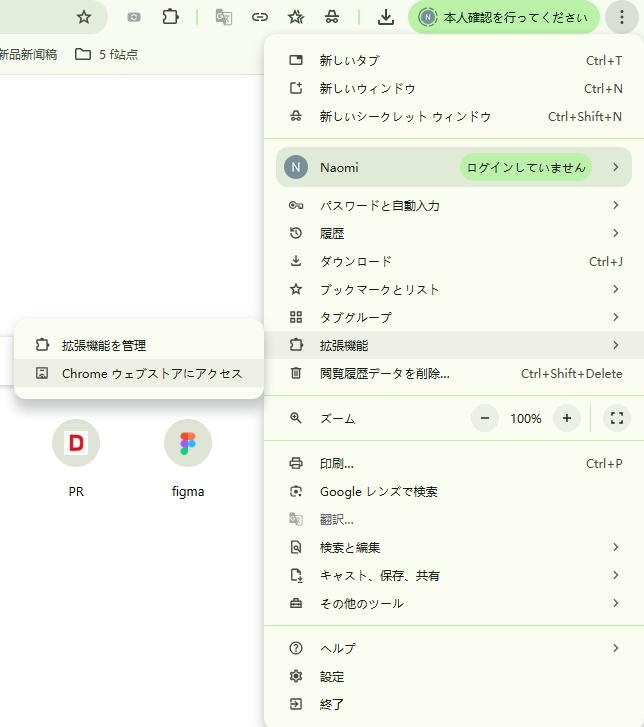Click the 履歴 history clock icon
644x727 pixels.
(296, 233)
